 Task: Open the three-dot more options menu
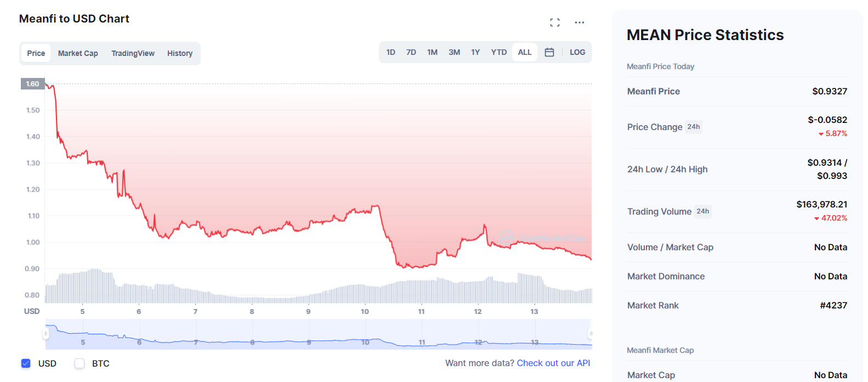tap(580, 23)
